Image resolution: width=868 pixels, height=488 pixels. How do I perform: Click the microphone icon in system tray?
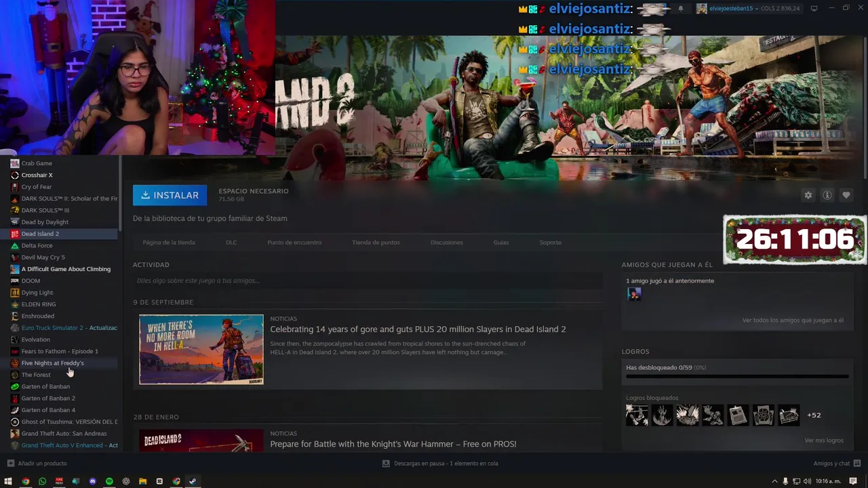pyautogui.click(x=785, y=481)
